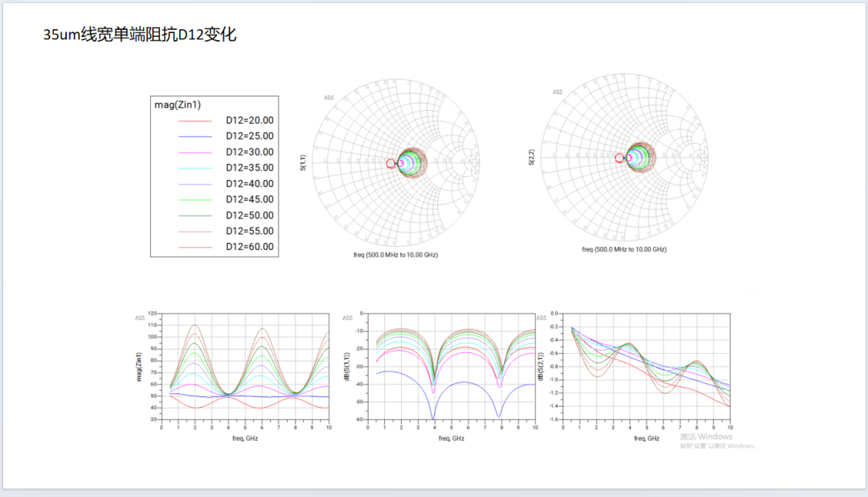The height and width of the screenshot is (497, 868).
Task: Click the mag(Zin1) legend title
Action: click(x=177, y=105)
